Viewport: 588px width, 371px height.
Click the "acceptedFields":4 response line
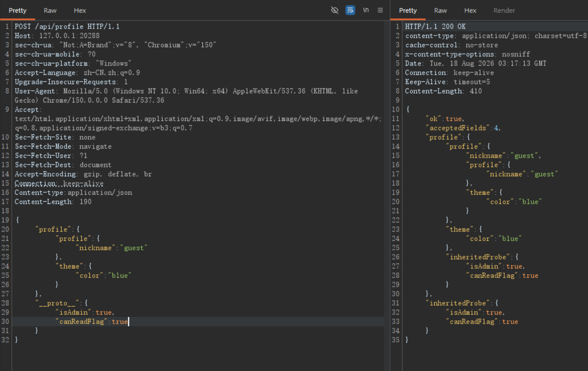pos(463,128)
